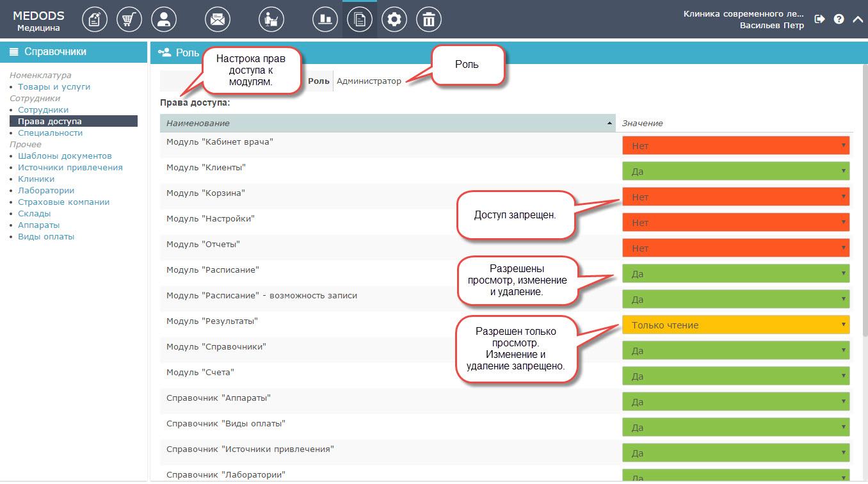Open the reports bar chart icon

(325, 19)
